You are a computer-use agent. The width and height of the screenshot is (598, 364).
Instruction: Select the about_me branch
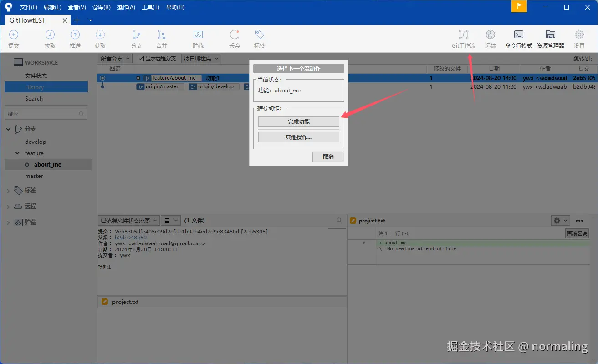pyautogui.click(x=48, y=165)
